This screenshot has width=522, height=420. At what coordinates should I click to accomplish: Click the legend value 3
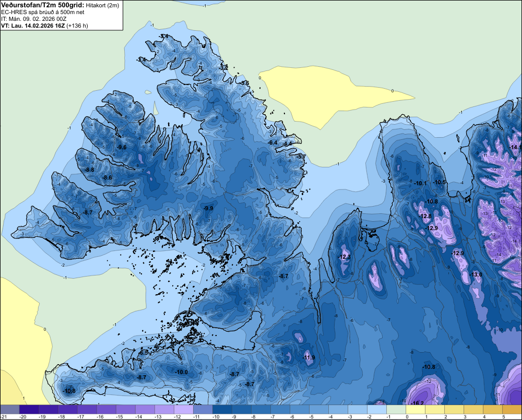pos(466,417)
